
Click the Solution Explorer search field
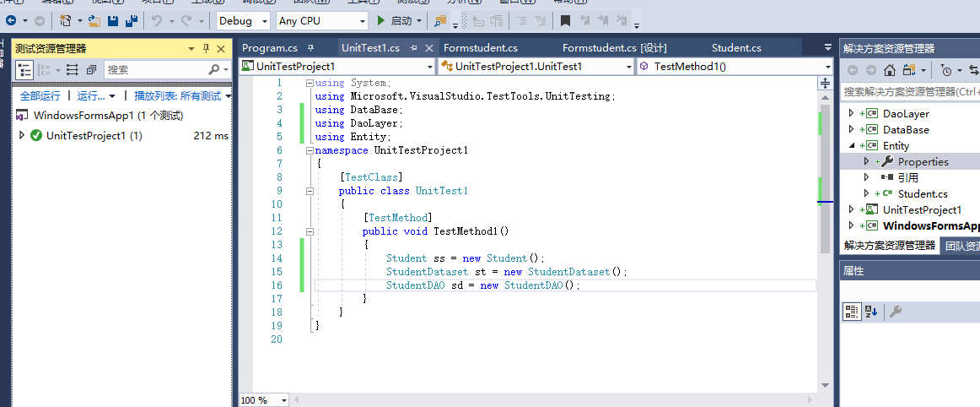click(x=910, y=91)
